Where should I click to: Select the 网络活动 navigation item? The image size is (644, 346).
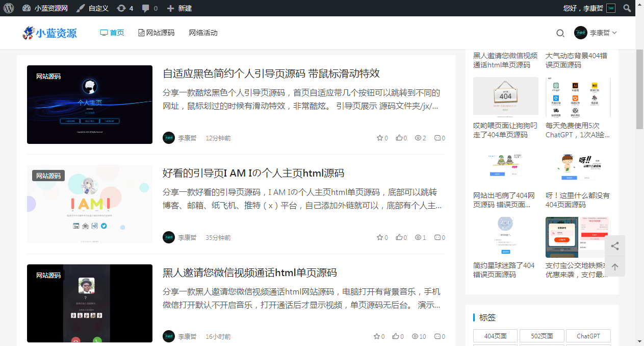click(203, 33)
